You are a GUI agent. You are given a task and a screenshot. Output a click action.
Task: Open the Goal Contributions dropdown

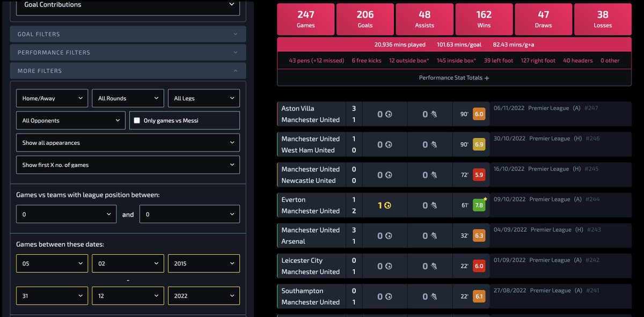[128, 5]
